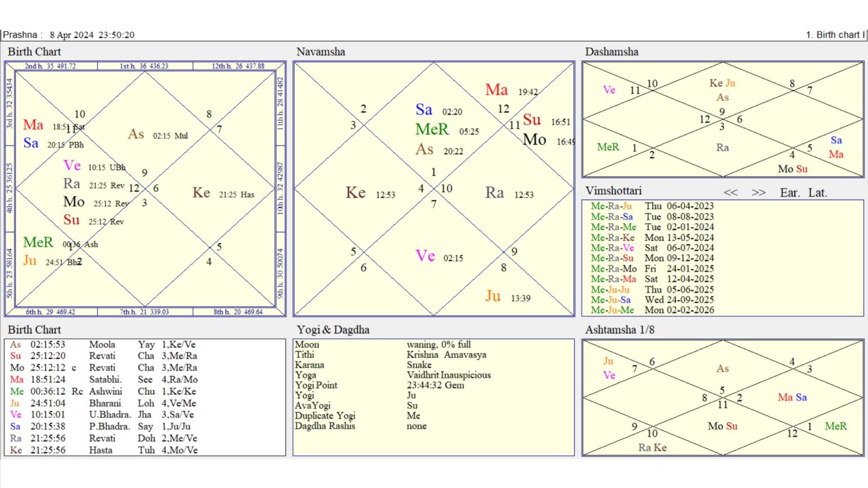Click Ve in Dashamsha chart

(609, 90)
